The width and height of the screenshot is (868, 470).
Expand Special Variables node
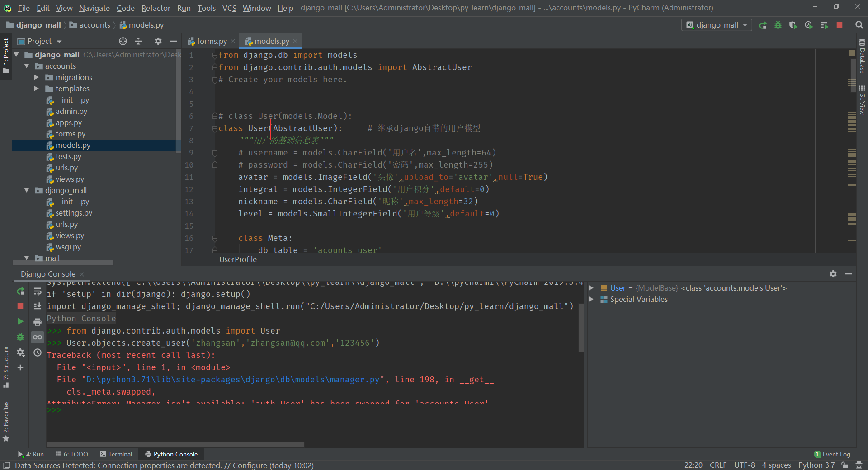tap(591, 299)
